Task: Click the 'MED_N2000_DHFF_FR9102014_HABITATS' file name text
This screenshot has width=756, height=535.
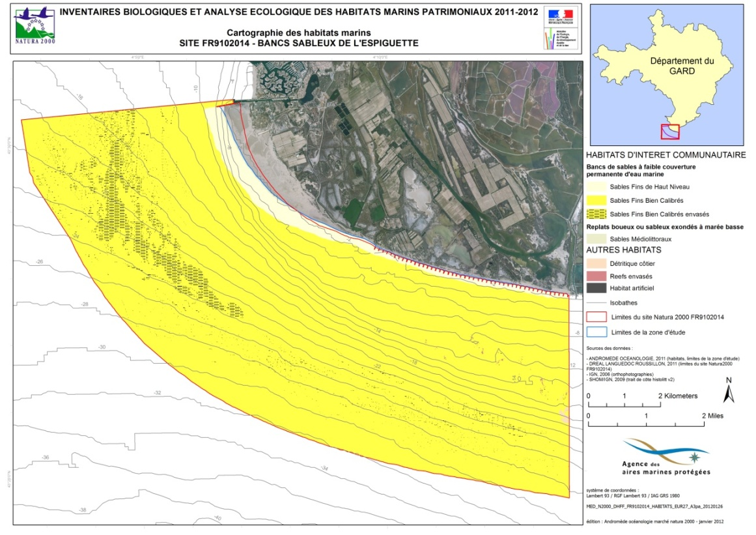Action: (x=654, y=506)
